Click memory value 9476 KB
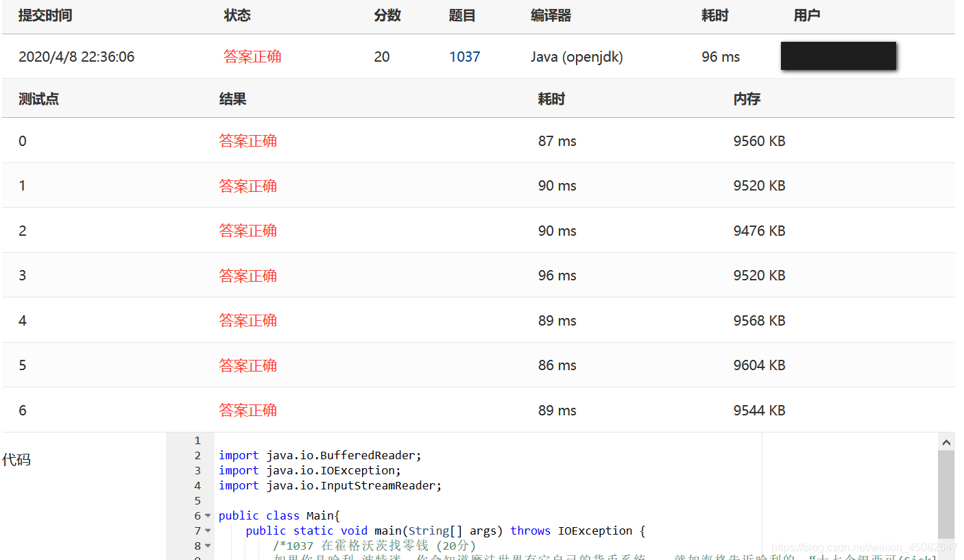Viewport: 964px width, 560px height. pyautogui.click(x=759, y=231)
